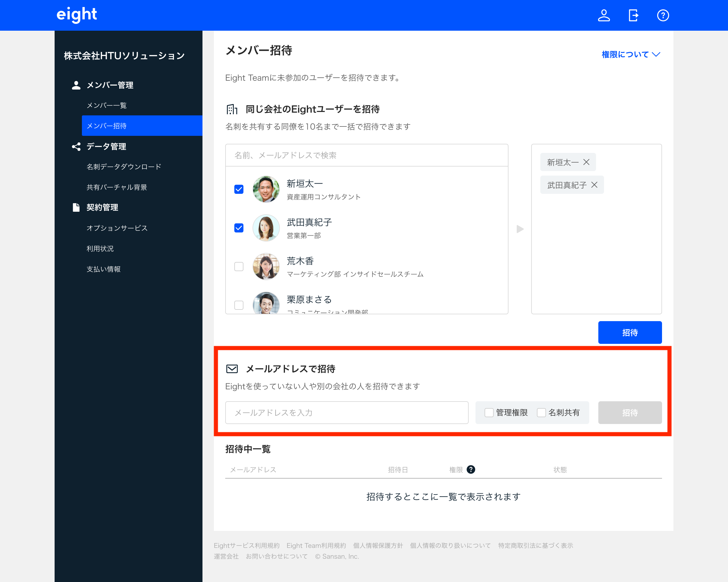
Task: Enable the 名刺共有 checkbox
Action: pos(541,412)
